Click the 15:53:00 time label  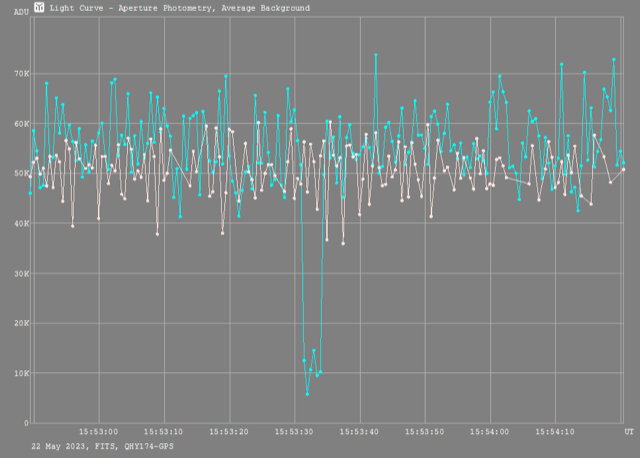(98, 432)
